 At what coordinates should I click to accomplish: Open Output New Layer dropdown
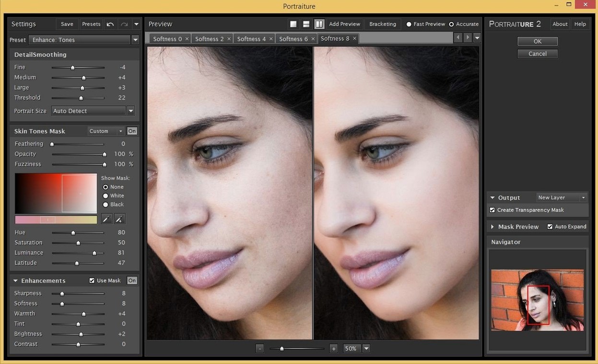point(562,198)
